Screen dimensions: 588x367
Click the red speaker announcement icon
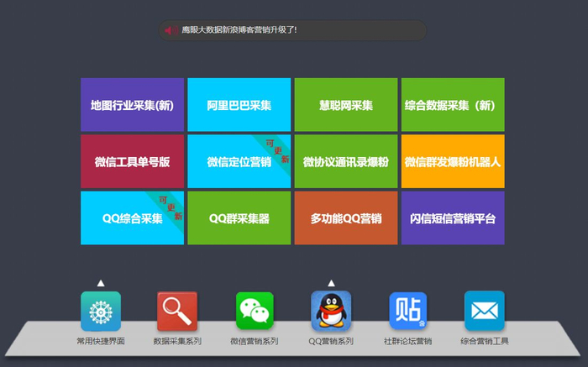tap(171, 30)
